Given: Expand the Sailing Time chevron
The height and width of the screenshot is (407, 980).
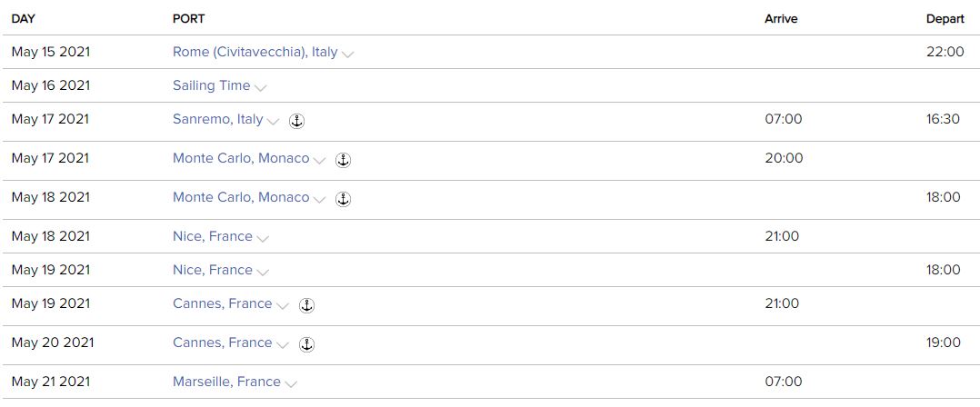Looking at the screenshot, I should tap(261, 88).
